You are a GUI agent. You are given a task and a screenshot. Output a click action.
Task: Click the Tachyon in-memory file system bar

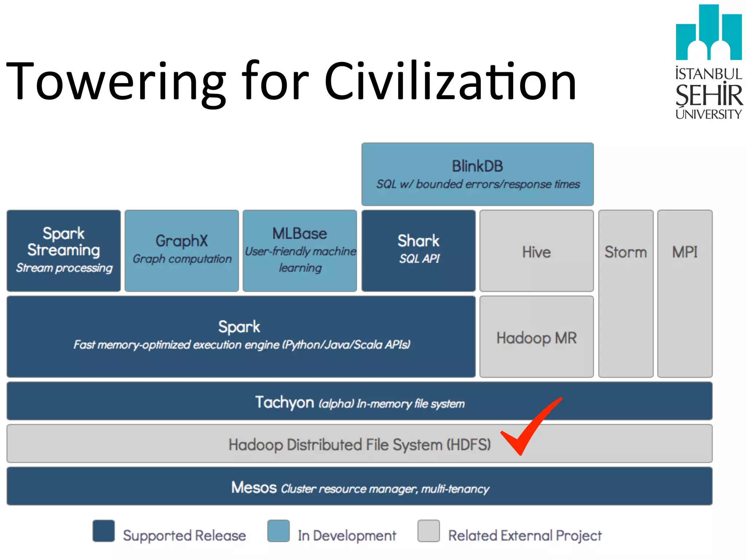click(x=359, y=401)
